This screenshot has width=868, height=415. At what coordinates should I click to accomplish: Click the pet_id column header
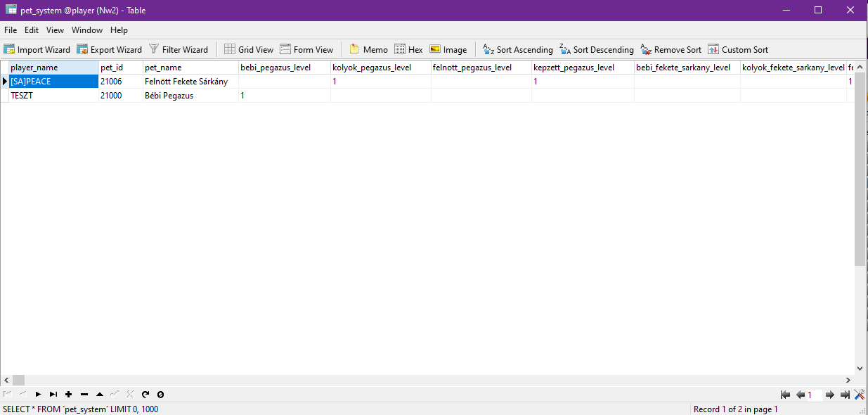coord(121,68)
